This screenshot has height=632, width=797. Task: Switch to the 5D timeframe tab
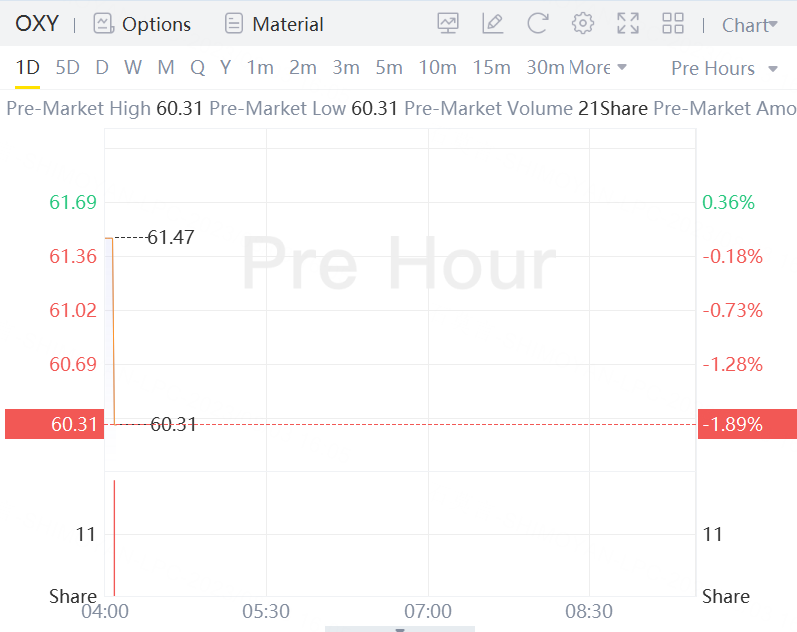(x=67, y=68)
